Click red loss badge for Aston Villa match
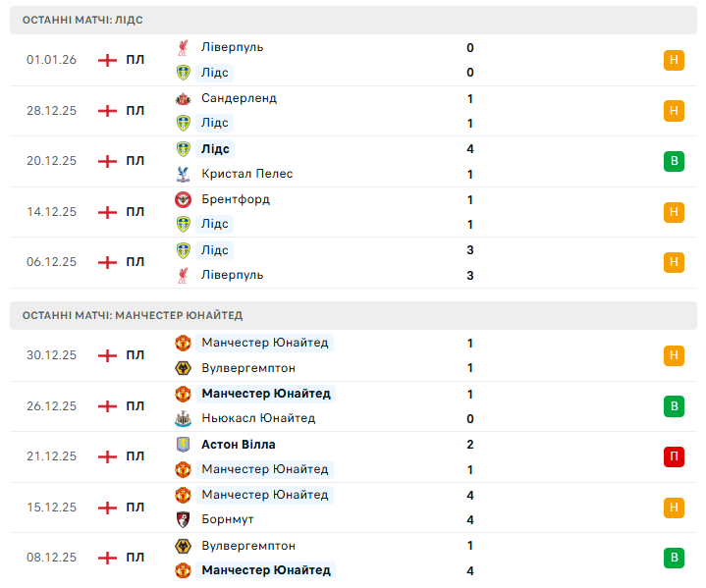This screenshot has width=706, height=588. (x=674, y=456)
